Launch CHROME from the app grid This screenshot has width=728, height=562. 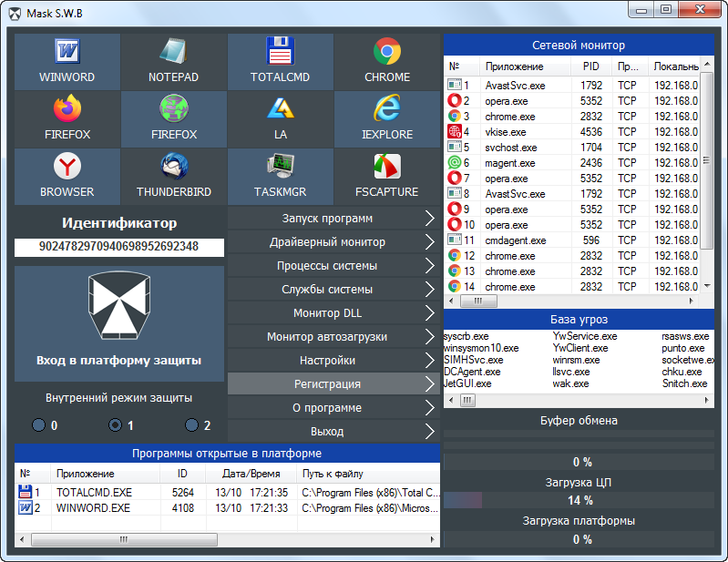(387, 61)
